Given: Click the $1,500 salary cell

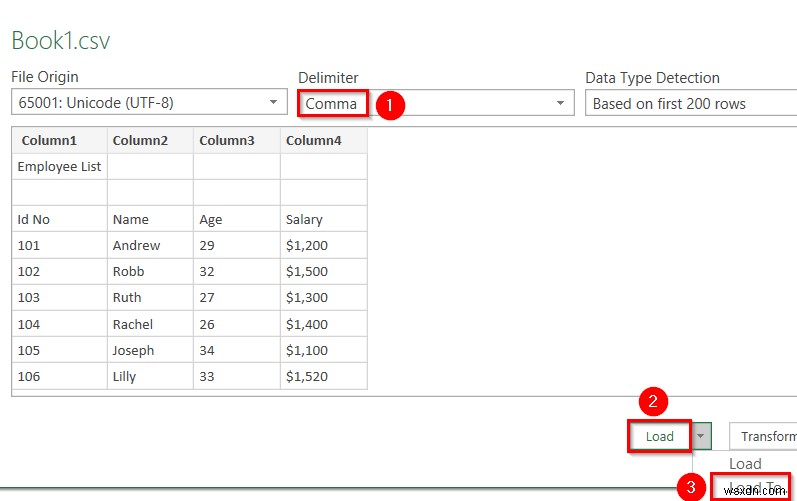Looking at the screenshot, I should point(324,271).
